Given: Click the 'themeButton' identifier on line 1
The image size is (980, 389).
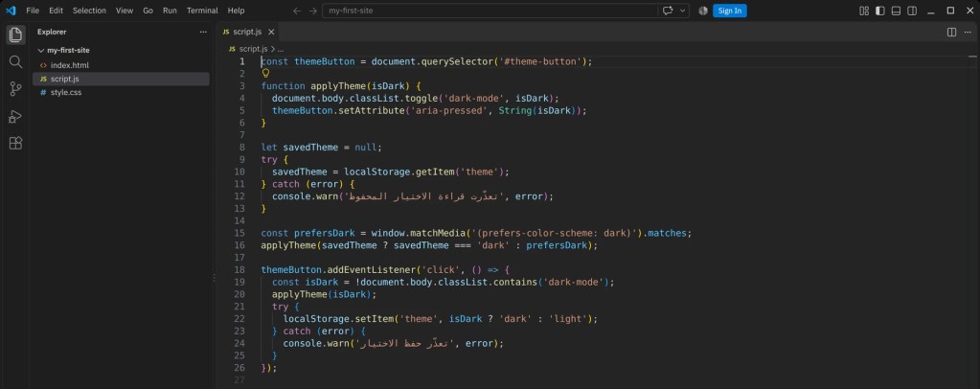Looking at the screenshot, I should click(325, 62).
